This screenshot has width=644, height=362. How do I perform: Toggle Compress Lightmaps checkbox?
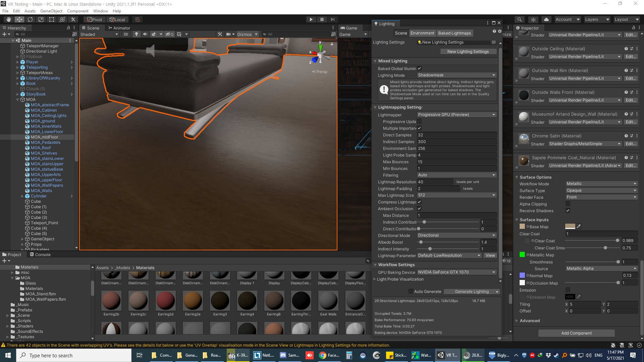click(419, 202)
